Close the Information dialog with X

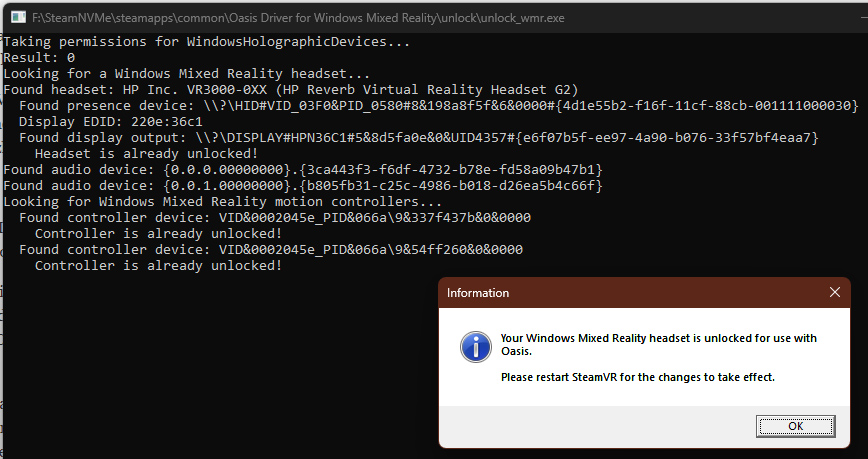pos(835,292)
